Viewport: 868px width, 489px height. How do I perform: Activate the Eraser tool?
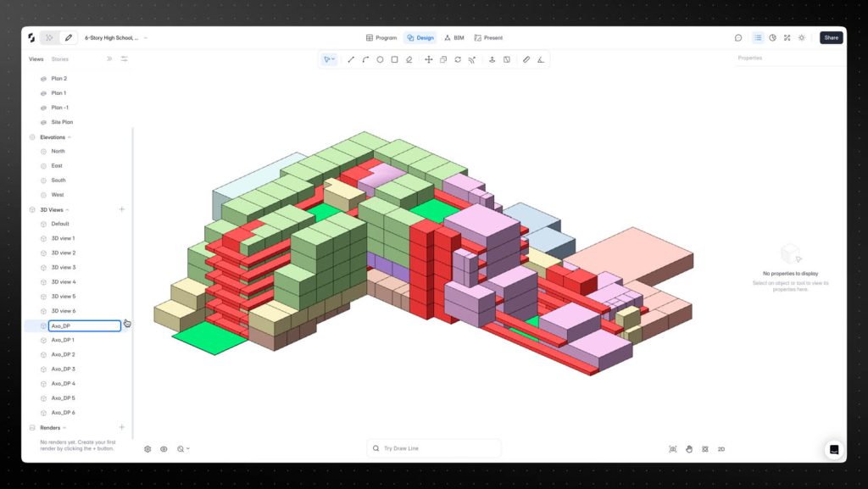click(x=409, y=59)
